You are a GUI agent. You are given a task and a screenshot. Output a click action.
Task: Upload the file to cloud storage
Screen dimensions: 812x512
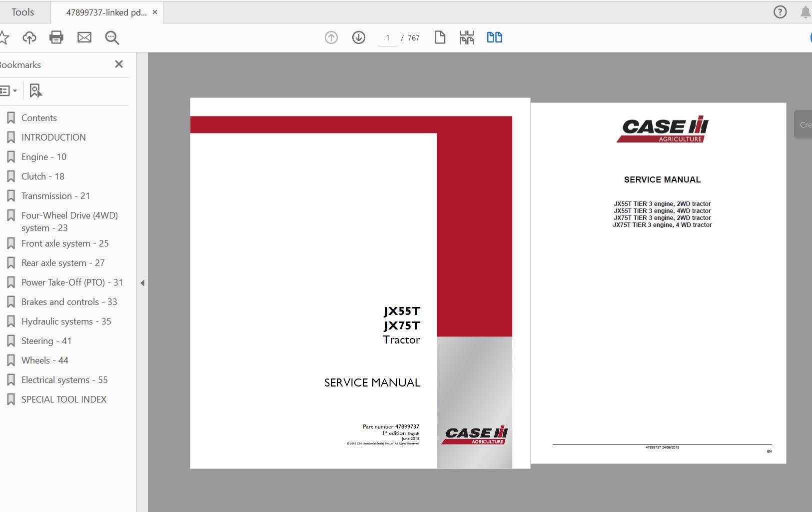(29, 37)
